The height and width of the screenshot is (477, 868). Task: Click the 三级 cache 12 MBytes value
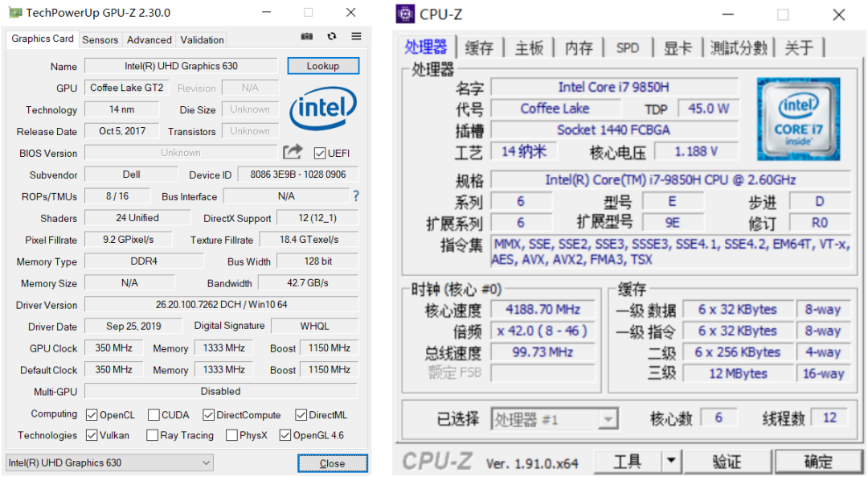739,373
